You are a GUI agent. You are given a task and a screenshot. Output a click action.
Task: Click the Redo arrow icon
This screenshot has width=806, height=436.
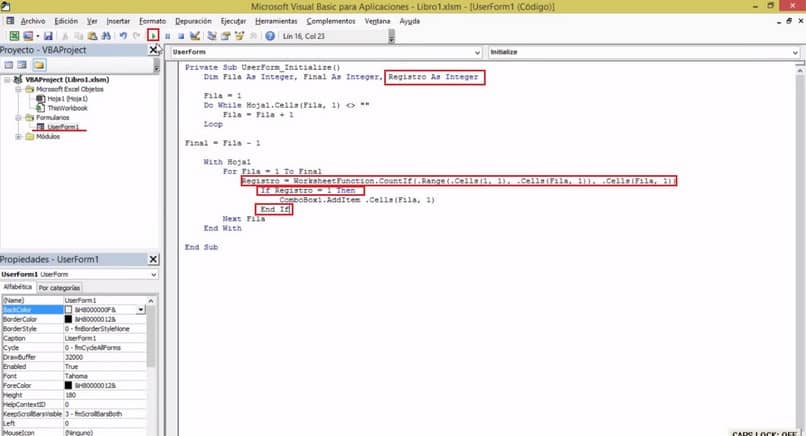[x=137, y=36]
